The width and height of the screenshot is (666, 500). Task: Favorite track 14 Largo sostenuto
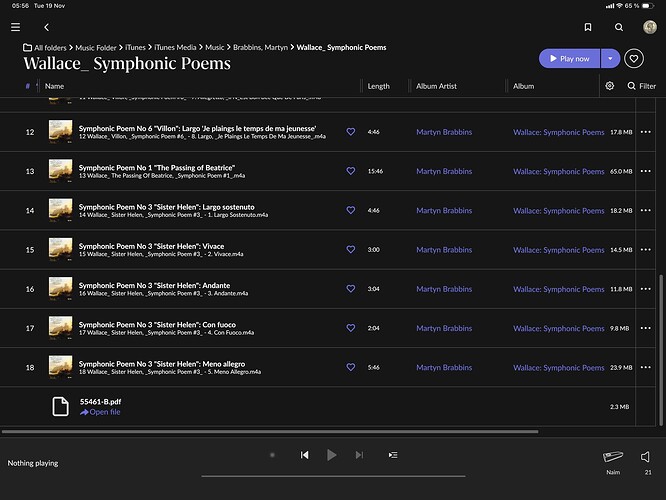(x=350, y=210)
